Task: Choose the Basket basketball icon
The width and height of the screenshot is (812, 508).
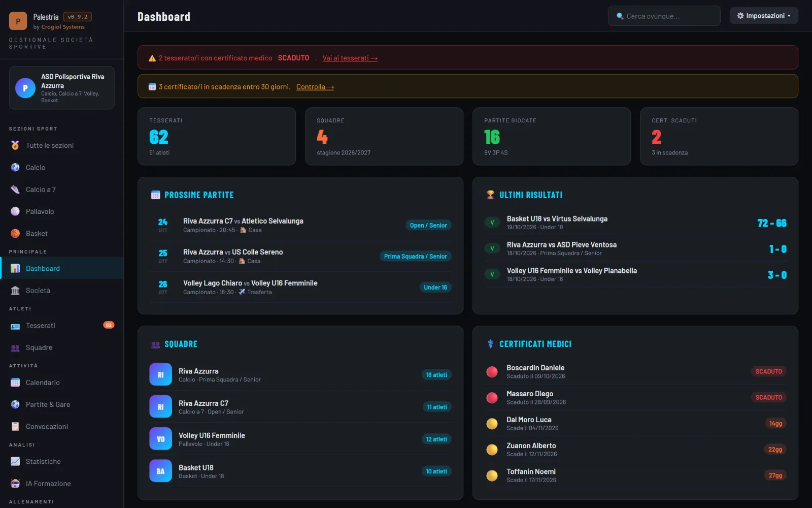Action: [x=15, y=234]
